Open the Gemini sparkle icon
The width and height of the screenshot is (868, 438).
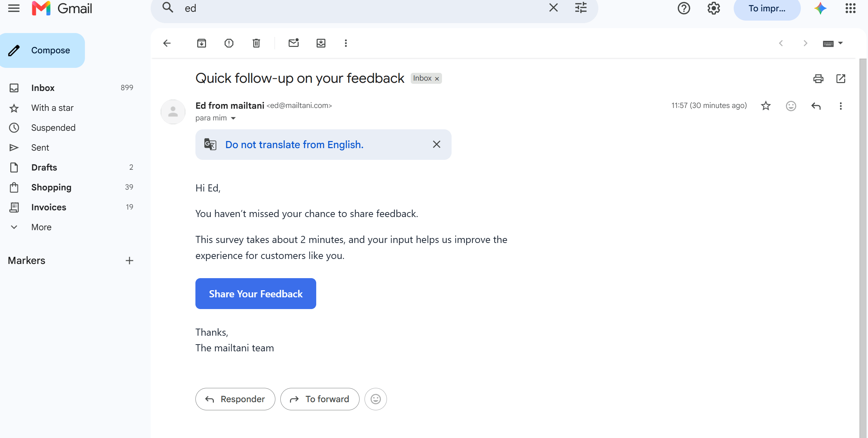click(820, 8)
